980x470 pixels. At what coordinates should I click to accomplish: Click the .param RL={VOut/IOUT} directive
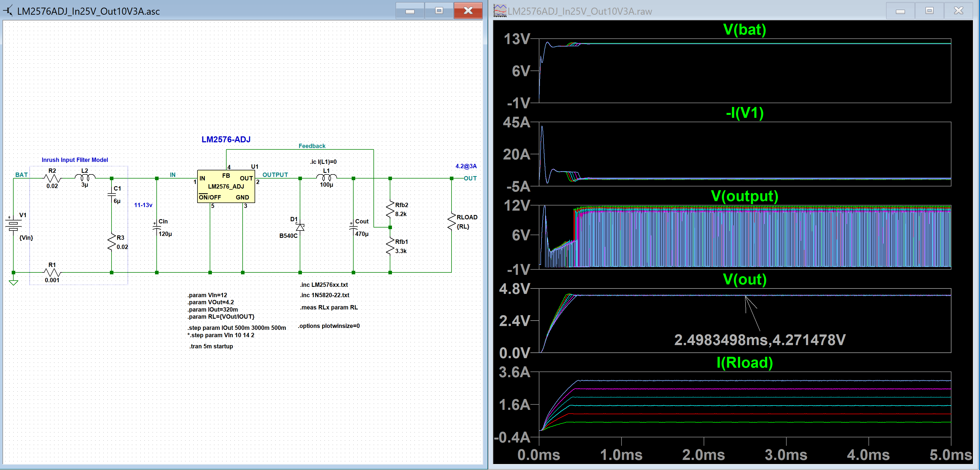221,317
